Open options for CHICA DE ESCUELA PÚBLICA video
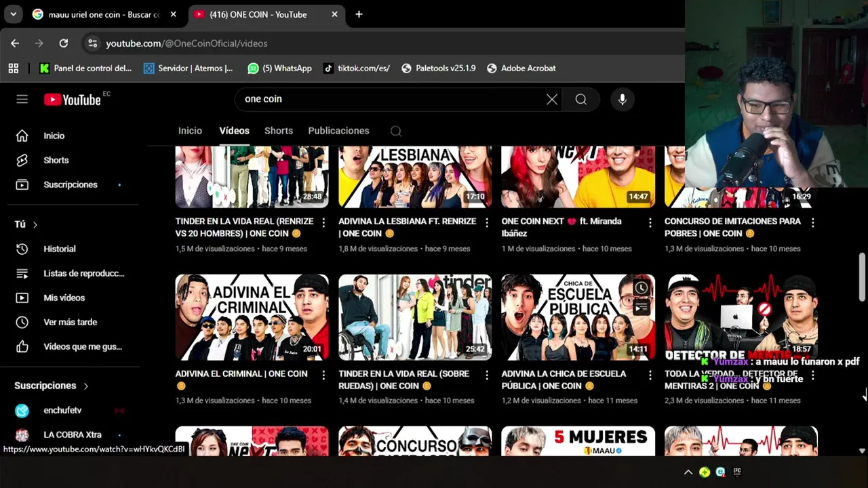 tap(650, 375)
